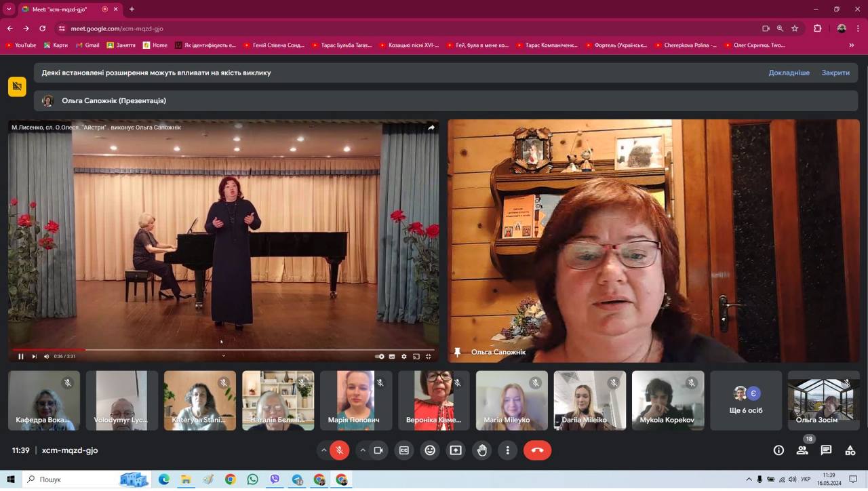The image size is (868, 491).
Task: Open Chrome zoom magnifier icon
Action: coord(780,28)
